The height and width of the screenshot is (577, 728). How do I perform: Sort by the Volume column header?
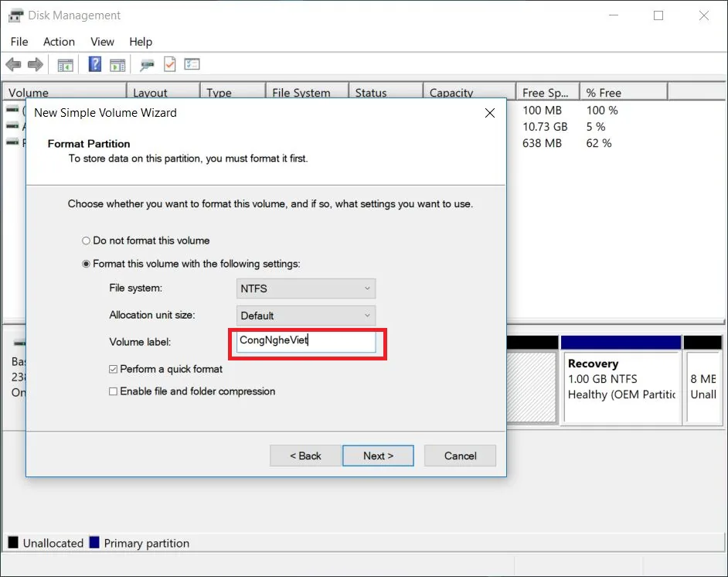coord(65,92)
